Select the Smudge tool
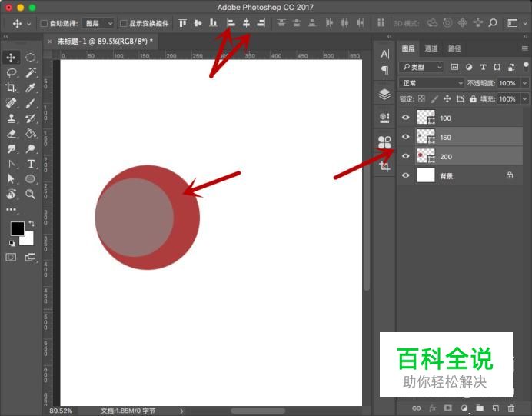 tap(11, 148)
